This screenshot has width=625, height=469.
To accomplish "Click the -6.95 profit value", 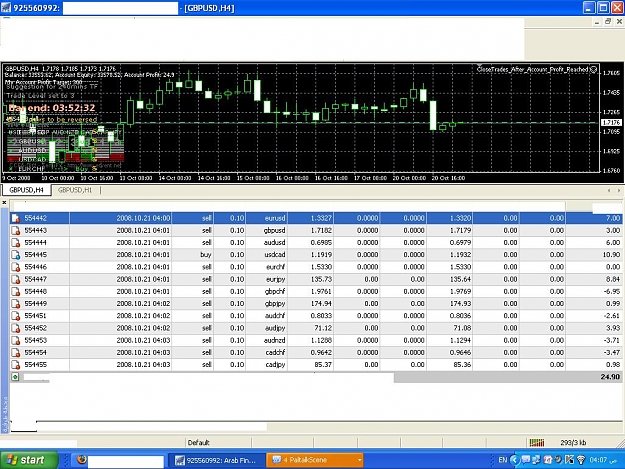I will [611, 291].
